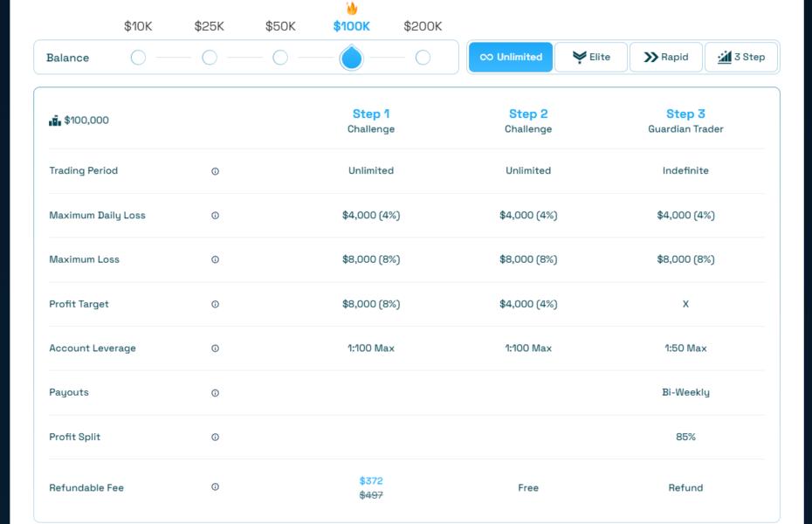Click the flame icon above $100K
The image size is (812, 524).
(x=352, y=8)
